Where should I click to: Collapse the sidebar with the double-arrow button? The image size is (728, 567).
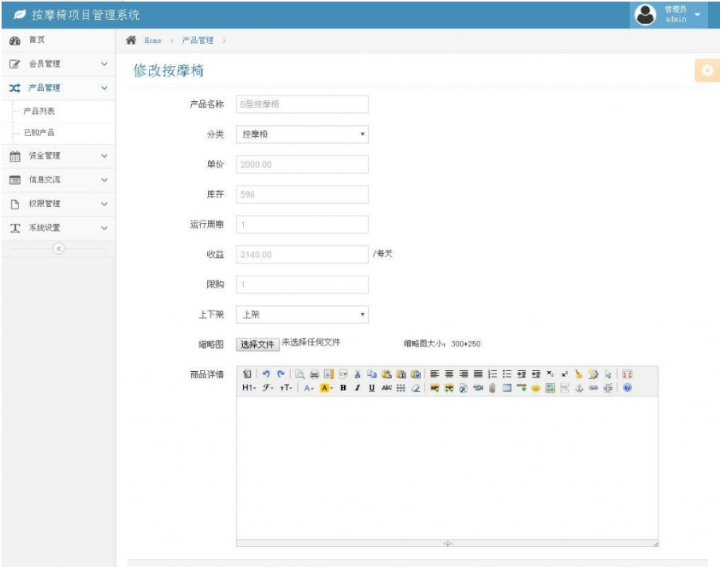tap(57, 248)
